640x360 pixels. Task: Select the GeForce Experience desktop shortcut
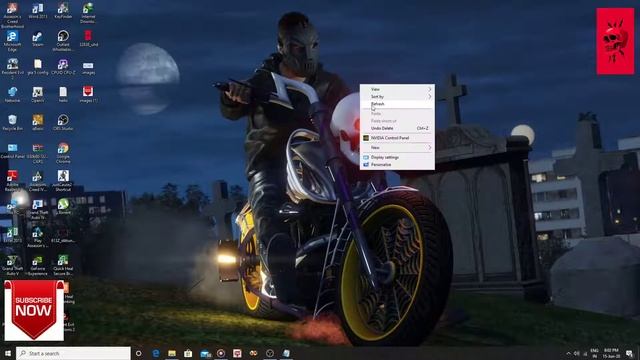tap(38, 265)
